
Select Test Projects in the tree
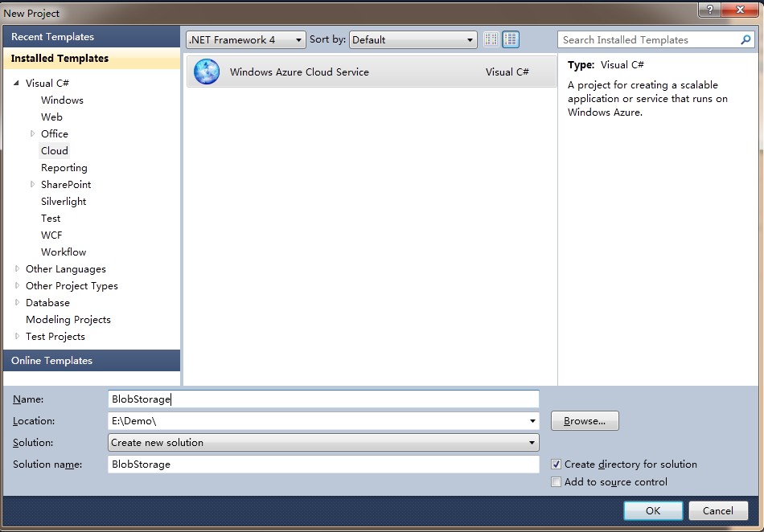(55, 337)
